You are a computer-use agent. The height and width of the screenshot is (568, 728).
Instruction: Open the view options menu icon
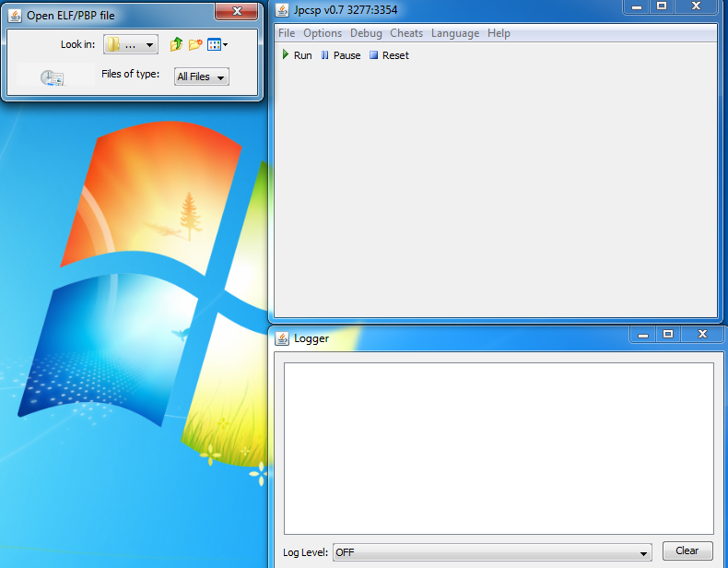[217, 44]
